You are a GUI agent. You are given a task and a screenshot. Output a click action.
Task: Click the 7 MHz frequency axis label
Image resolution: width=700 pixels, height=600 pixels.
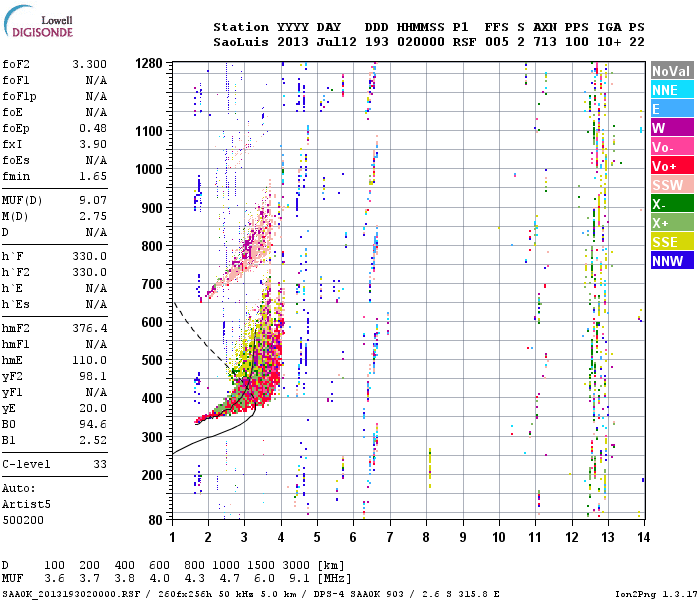click(x=390, y=537)
